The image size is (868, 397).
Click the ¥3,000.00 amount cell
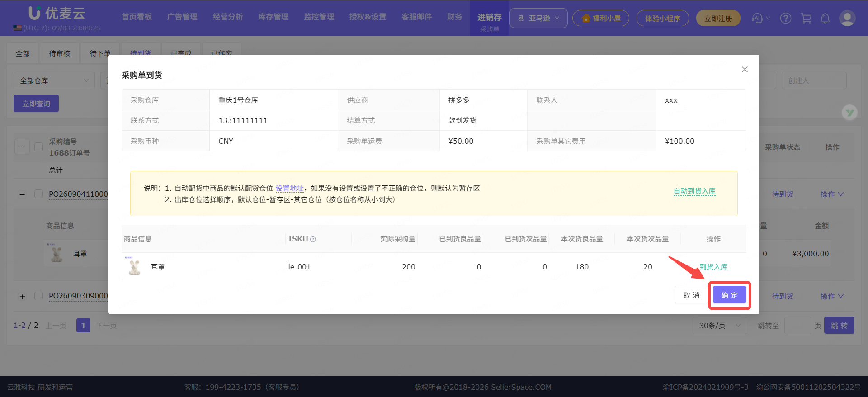point(811,254)
